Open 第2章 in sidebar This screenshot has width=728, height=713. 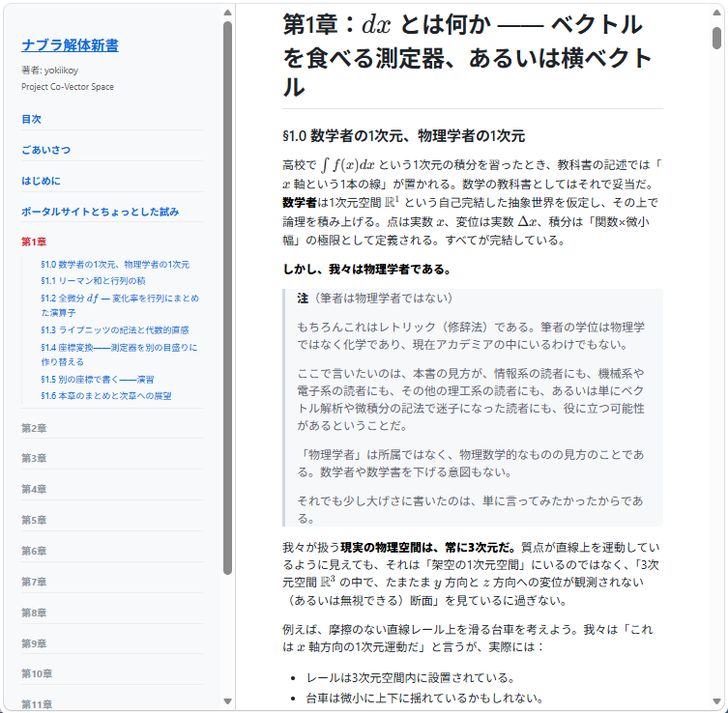point(34,428)
